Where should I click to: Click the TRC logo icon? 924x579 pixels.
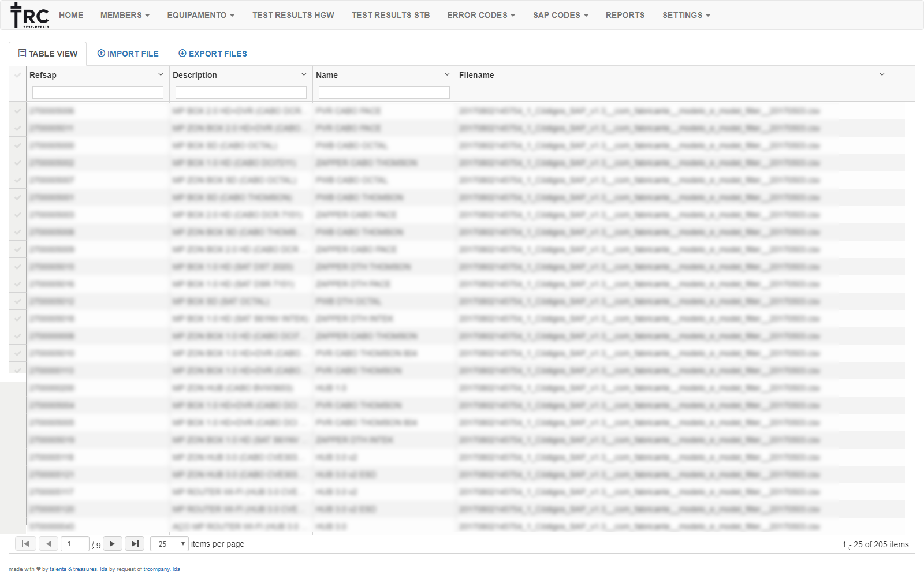click(29, 15)
